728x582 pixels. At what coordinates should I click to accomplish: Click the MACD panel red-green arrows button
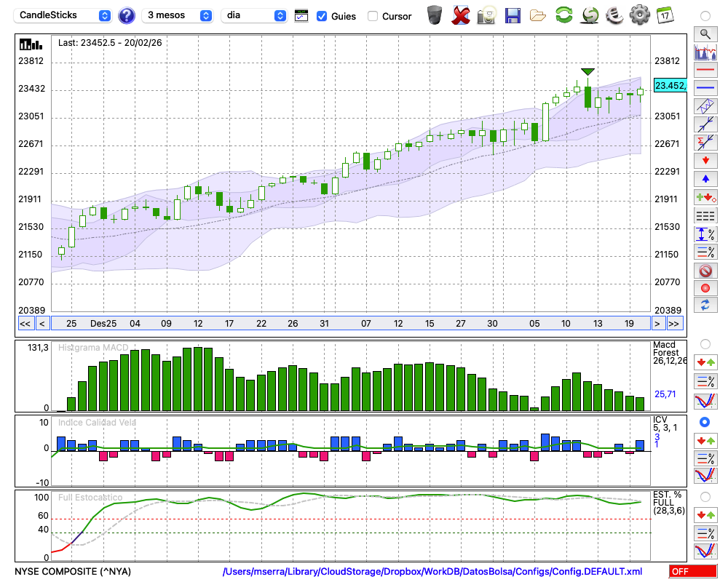click(x=705, y=362)
